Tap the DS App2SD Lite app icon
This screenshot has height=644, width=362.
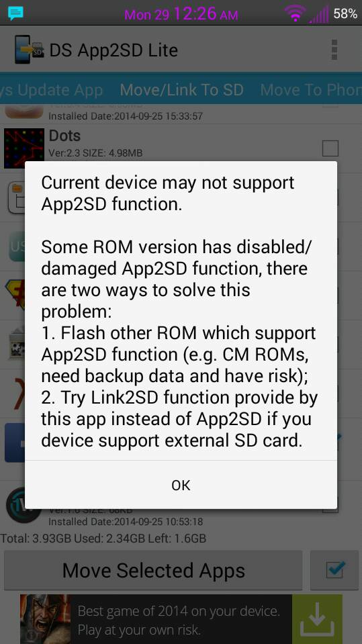[29, 50]
